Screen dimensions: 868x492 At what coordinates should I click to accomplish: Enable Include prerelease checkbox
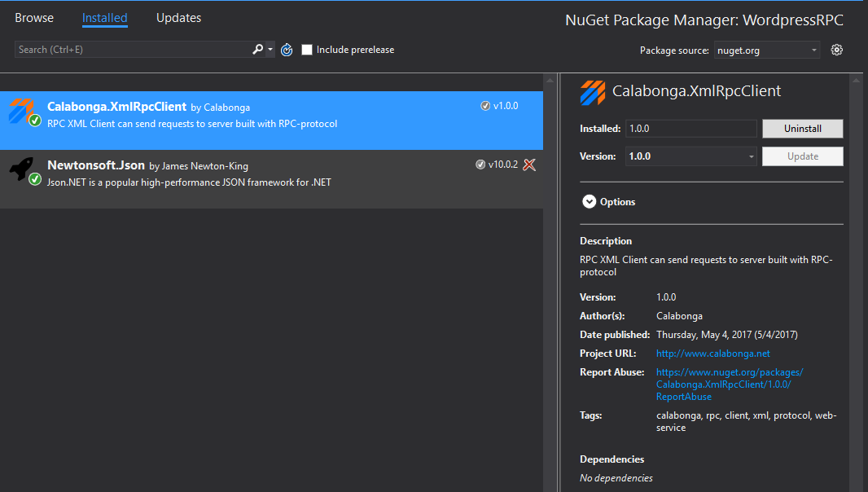[307, 50]
